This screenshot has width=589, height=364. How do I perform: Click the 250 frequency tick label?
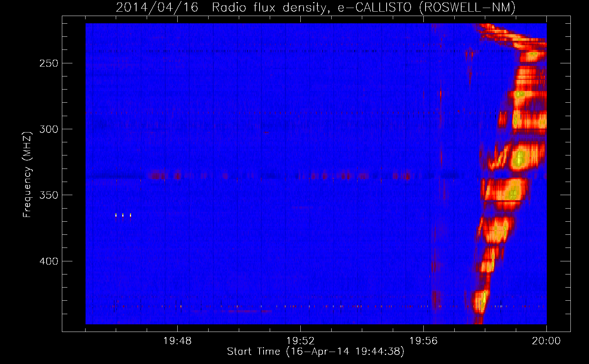(x=49, y=63)
